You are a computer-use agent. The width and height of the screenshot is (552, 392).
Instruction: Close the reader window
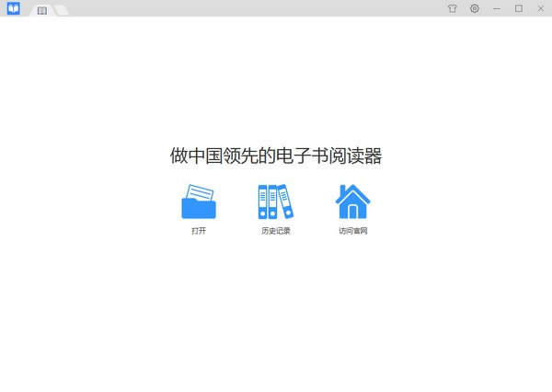point(541,8)
